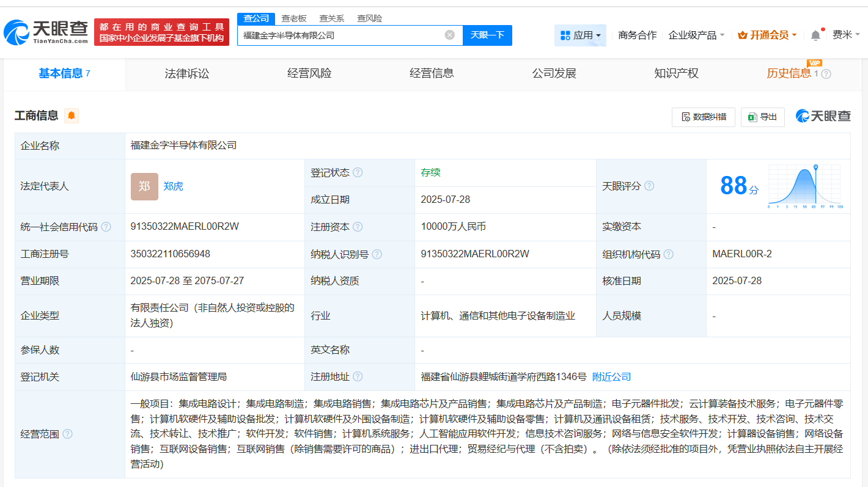Select the 查老板 search tab
The height and width of the screenshot is (487, 868).
tap(295, 18)
